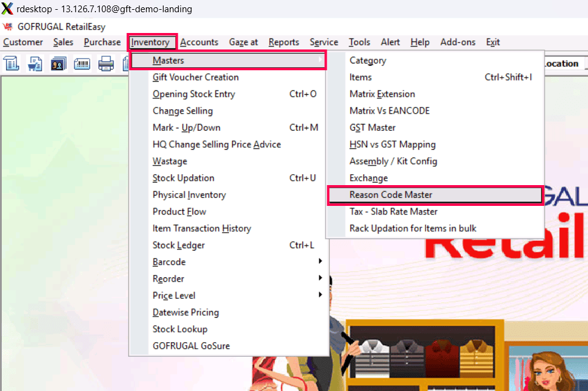Image resolution: width=588 pixels, height=391 pixels.
Task: Choose Items in Masters submenu
Action: point(435,78)
